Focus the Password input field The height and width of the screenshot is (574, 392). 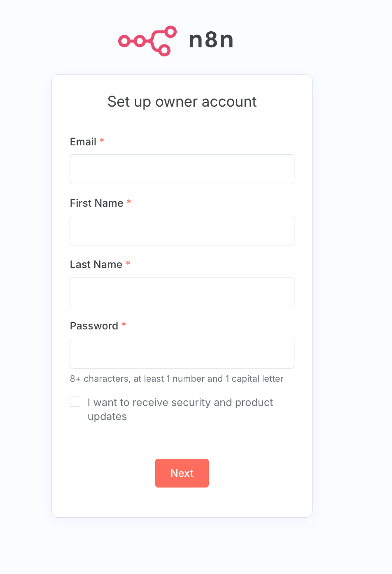tap(182, 354)
